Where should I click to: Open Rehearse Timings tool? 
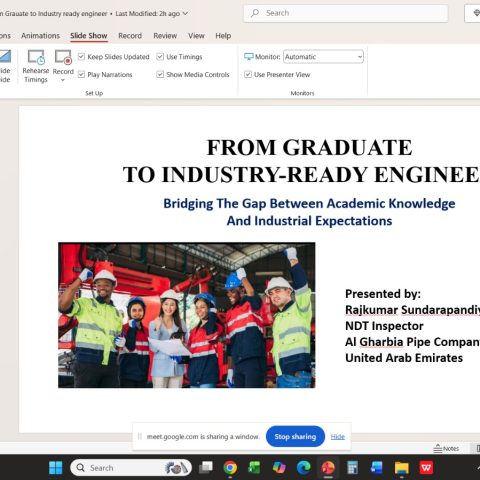[36, 66]
